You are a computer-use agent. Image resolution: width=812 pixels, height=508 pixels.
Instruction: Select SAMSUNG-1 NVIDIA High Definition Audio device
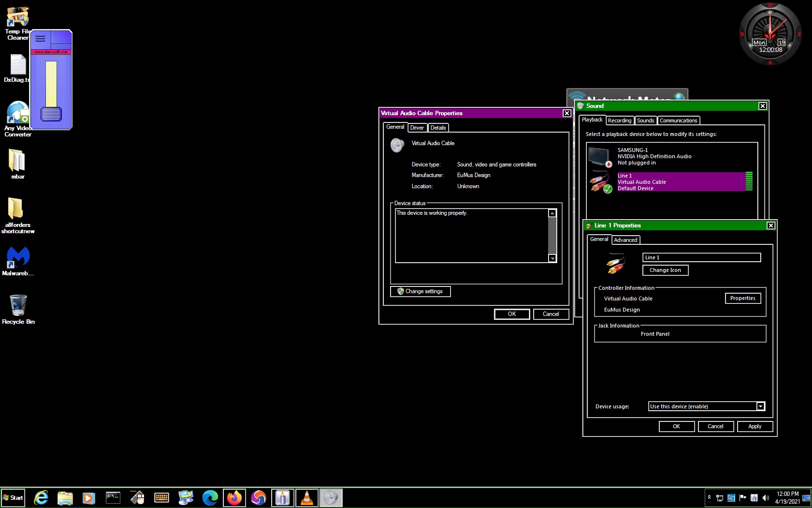pos(672,157)
